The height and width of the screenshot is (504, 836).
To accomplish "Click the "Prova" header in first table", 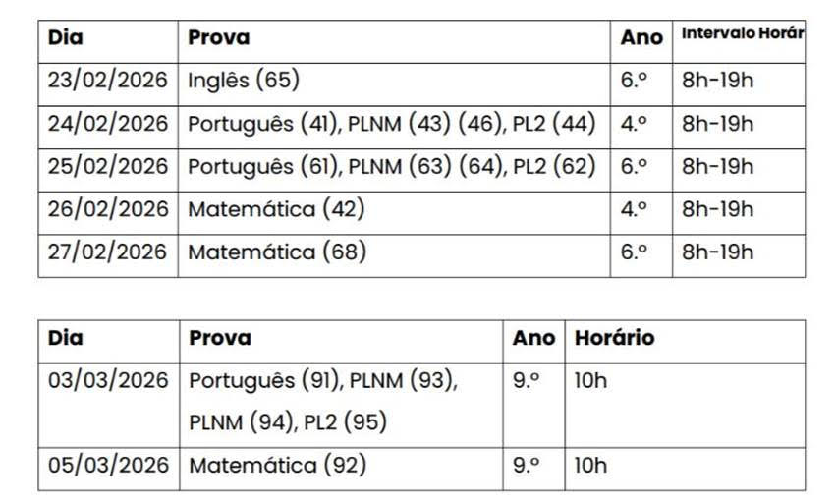I will point(219,37).
